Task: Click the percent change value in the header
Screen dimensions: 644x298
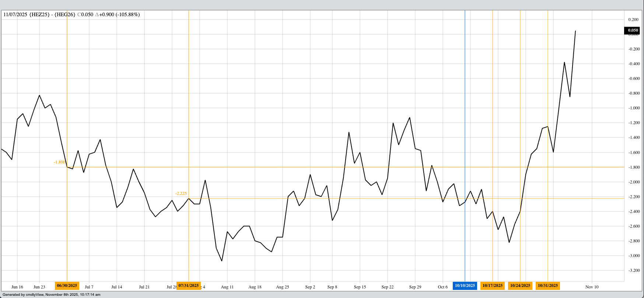Action: (127, 15)
